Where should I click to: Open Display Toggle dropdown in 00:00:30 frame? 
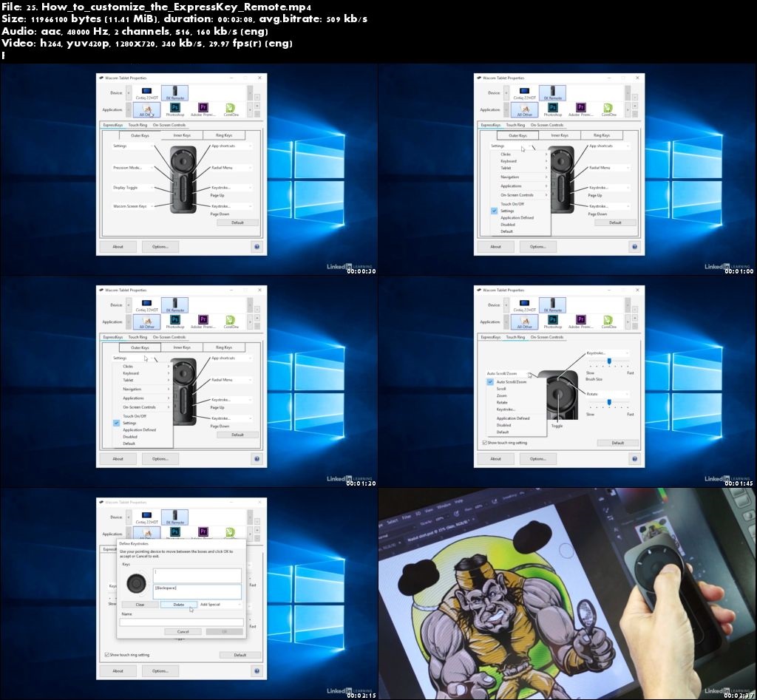[133, 188]
